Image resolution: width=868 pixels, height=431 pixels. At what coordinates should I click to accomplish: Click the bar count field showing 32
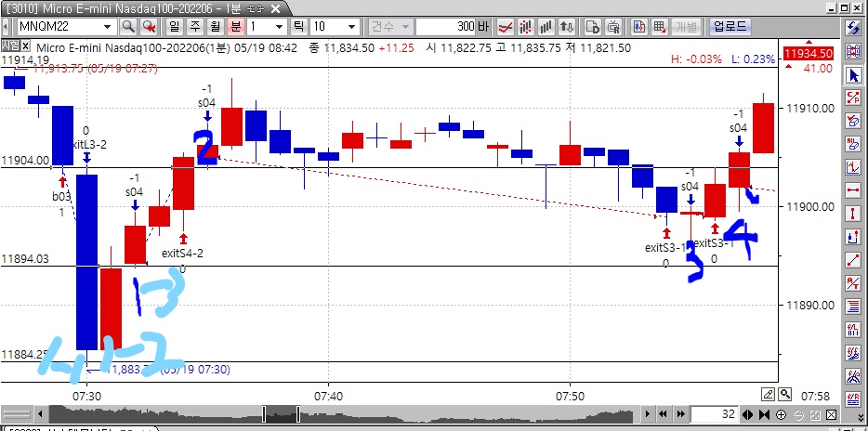714,414
